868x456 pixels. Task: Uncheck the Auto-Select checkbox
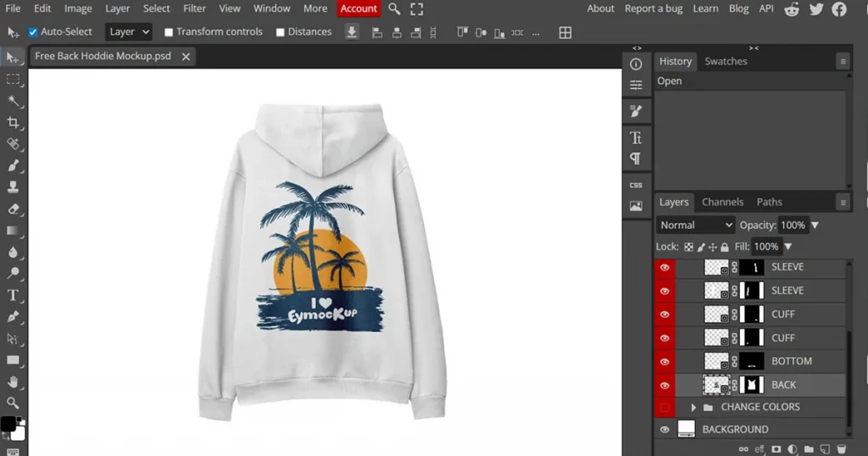(33, 32)
